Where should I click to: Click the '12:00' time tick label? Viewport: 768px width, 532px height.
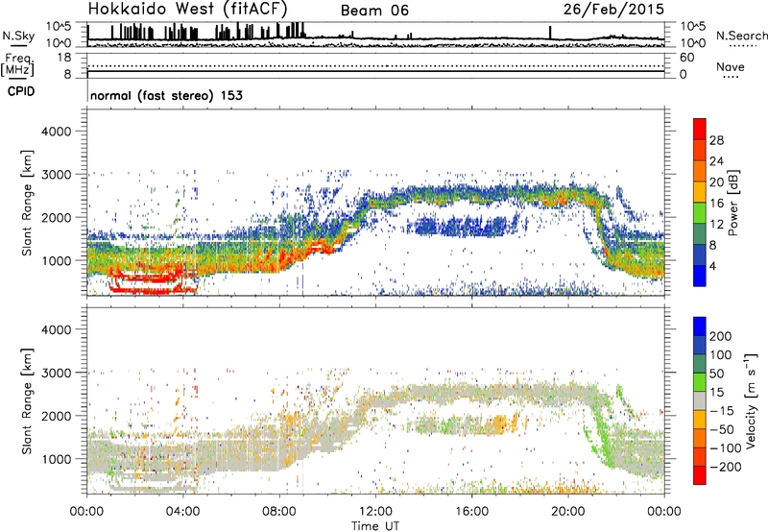tap(375, 512)
